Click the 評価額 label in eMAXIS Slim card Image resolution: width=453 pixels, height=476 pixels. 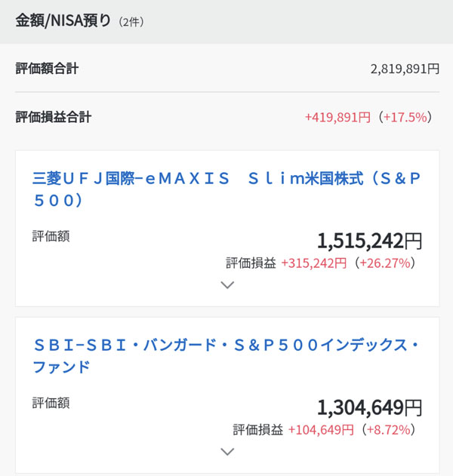click(51, 236)
